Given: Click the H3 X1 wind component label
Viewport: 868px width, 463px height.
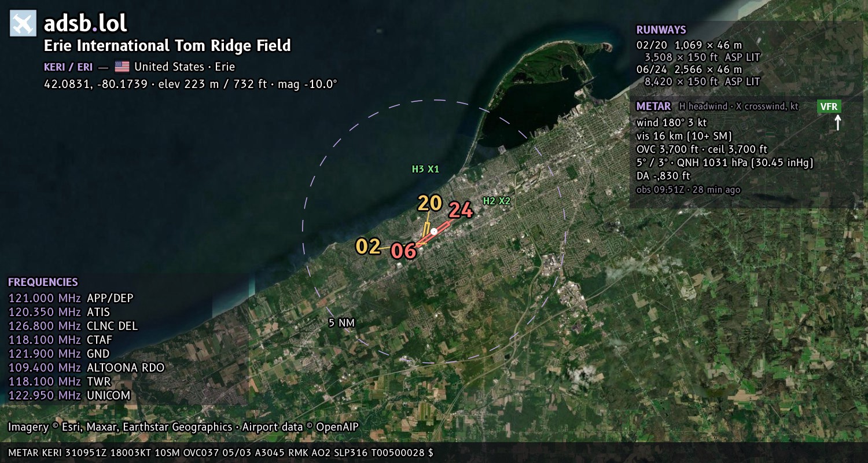Looking at the screenshot, I should click(x=425, y=169).
